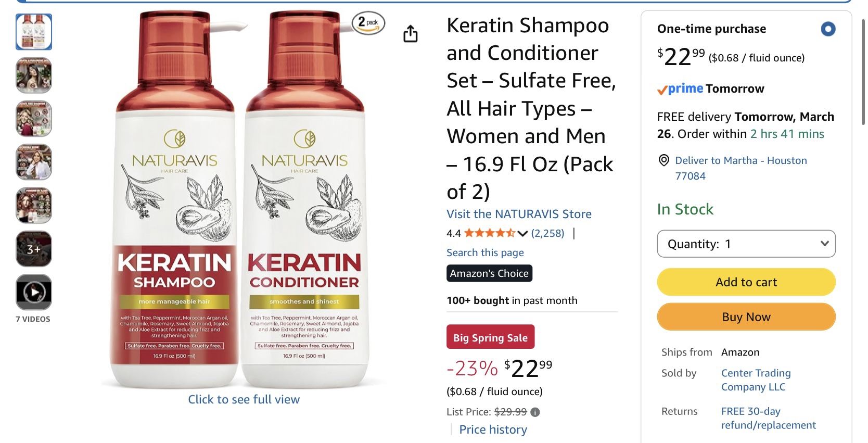Click the star rating icons
Viewport: 868px width, 443px height.
point(490,233)
